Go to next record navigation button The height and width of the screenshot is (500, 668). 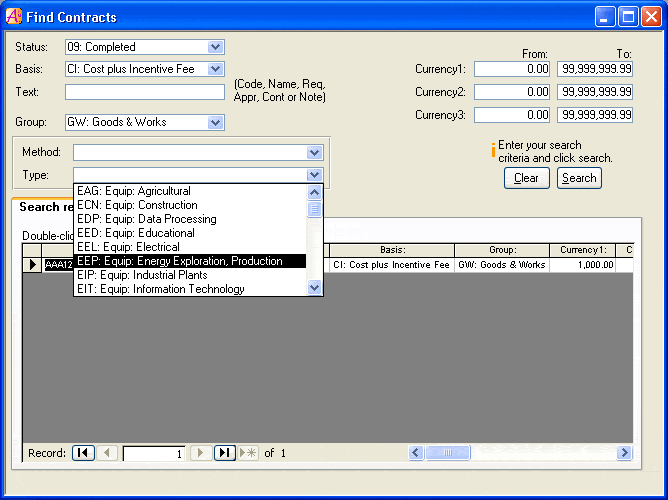click(x=200, y=453)
